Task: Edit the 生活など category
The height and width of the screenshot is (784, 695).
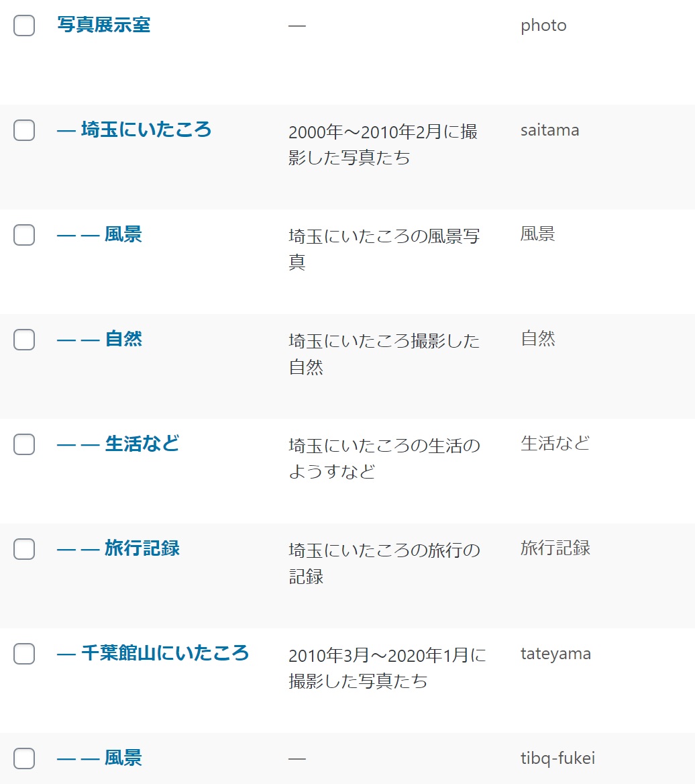Action: point(142,444)
